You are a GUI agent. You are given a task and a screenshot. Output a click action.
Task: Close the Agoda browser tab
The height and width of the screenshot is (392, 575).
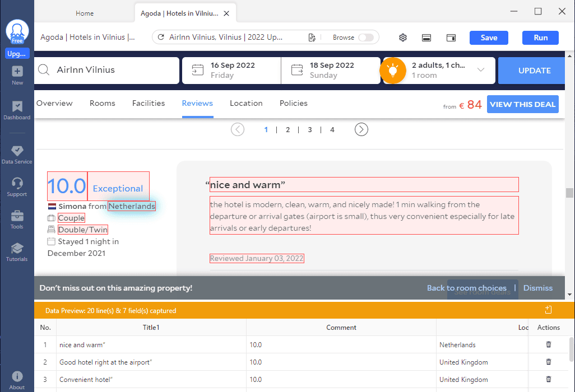pyautogui.click(x=226, y=13)
